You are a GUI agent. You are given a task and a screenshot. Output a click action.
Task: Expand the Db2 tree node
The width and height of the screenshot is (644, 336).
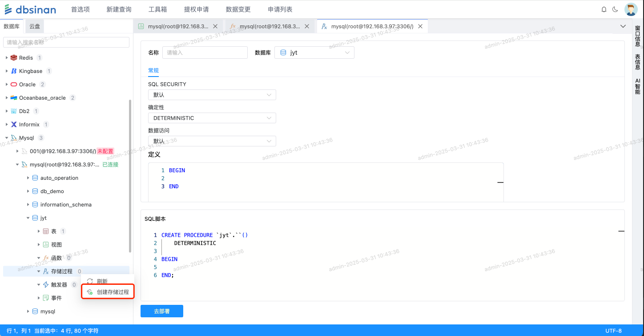[7, 111]
